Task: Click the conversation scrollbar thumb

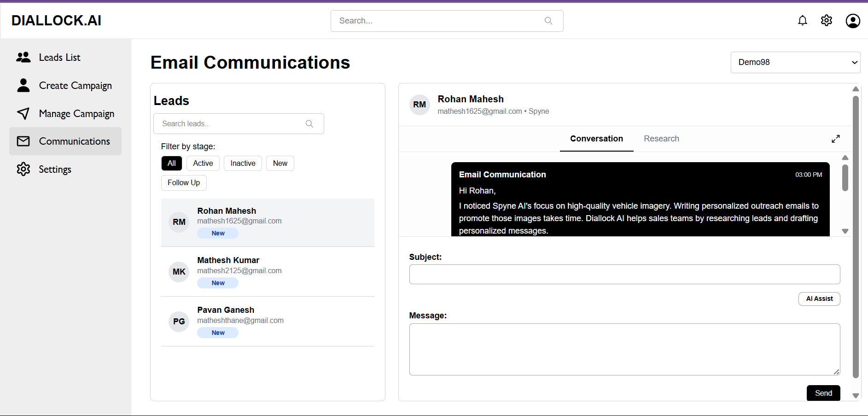Action: (845, 177)
